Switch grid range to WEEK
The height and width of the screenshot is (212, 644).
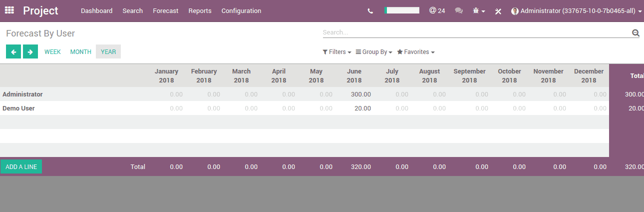(x=52, y=51)
